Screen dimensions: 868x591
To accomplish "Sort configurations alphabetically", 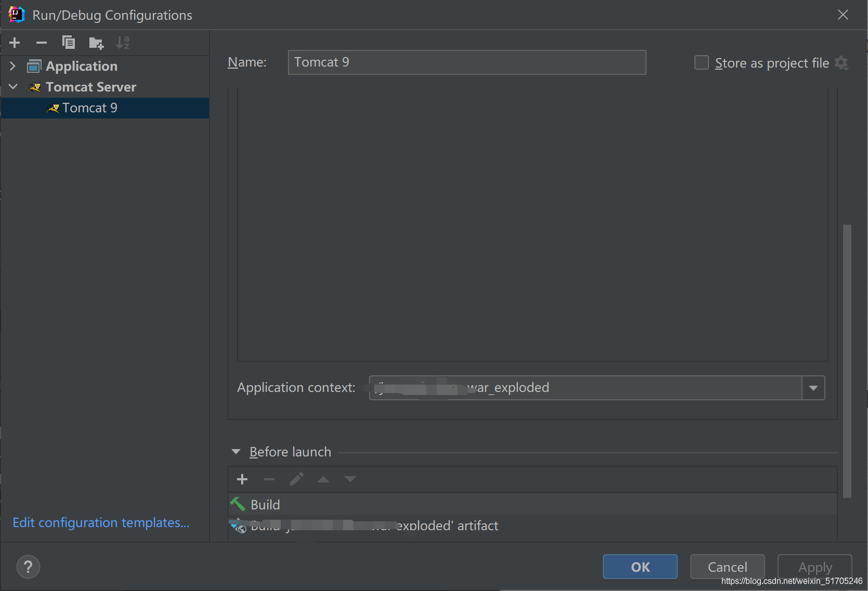I will (123, 43).
